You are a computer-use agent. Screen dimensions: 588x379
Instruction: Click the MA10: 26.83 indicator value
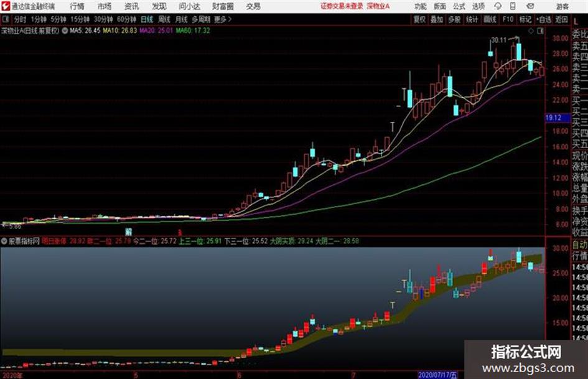(120, 30)
